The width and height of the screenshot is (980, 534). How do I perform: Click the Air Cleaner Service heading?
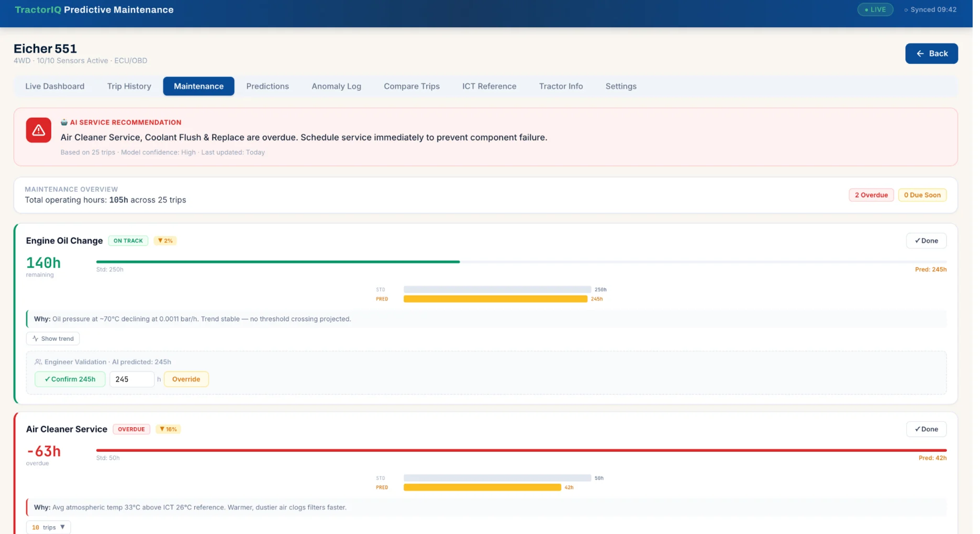(x=66, y=429)
